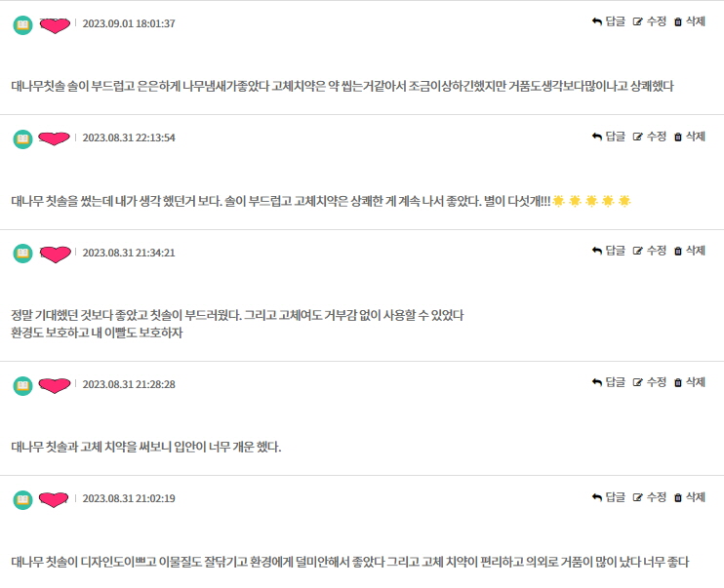Screen dimensions: 724x588
Task: Click 삭제 for the 22:13:54 comment
Action: [x=690, y=137]
